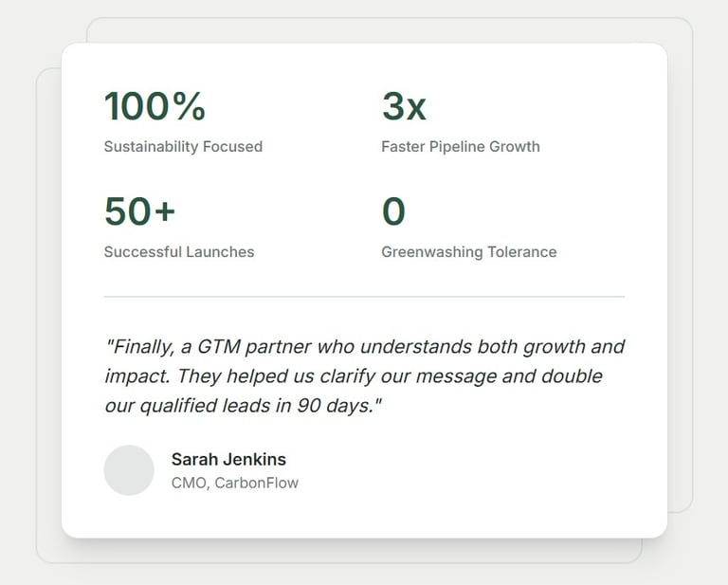The height and width of the screenshot is (585, 728).
Task: Click the 0 statistic figure
Action: tap(393, 211)
